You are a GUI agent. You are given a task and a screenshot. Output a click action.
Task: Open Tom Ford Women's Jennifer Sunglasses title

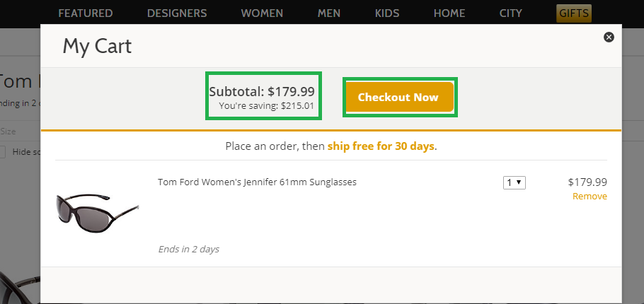257,182
